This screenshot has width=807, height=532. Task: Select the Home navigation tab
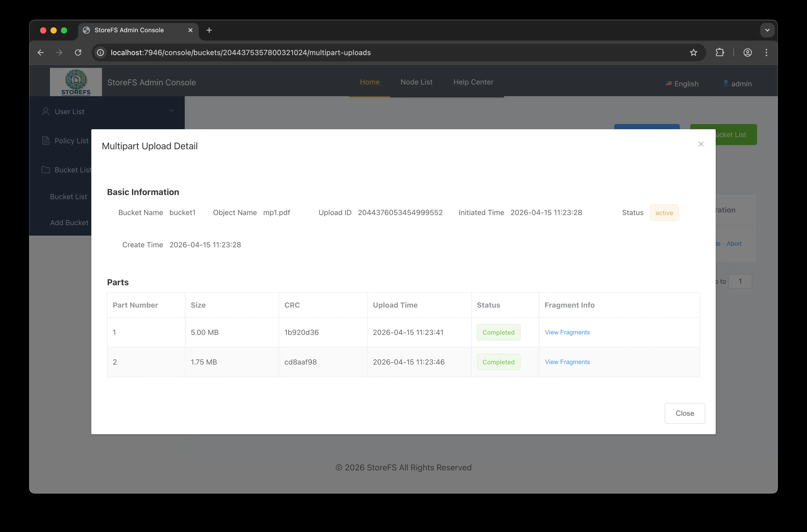pos(370,82)
